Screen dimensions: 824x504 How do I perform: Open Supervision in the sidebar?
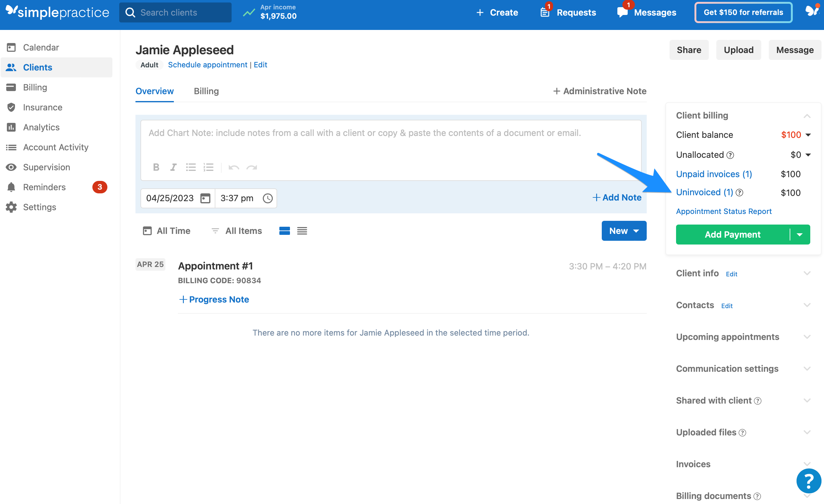click(x=57, y=167)
